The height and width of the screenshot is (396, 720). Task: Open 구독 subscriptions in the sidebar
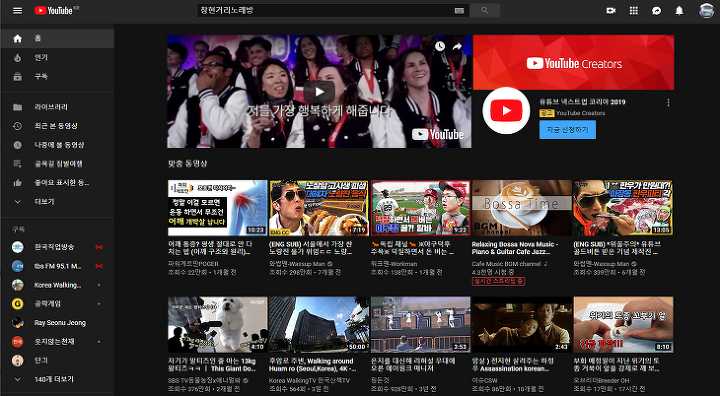[57, 77]
